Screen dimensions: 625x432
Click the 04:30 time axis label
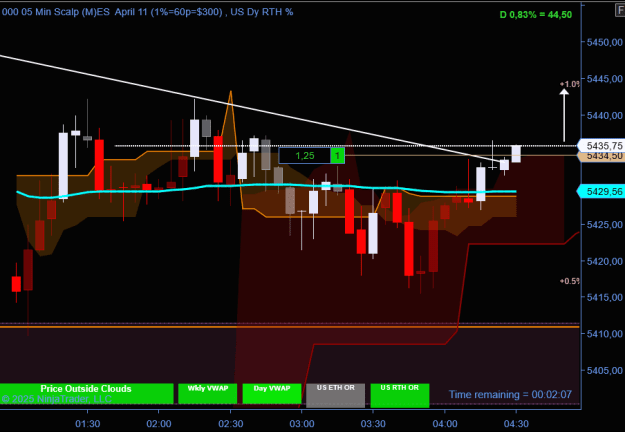tap(516, 424)
